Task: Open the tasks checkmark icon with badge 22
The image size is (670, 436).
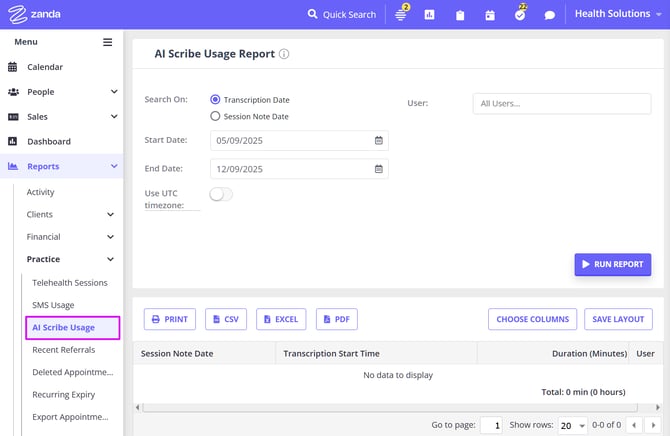Action: 519,15
